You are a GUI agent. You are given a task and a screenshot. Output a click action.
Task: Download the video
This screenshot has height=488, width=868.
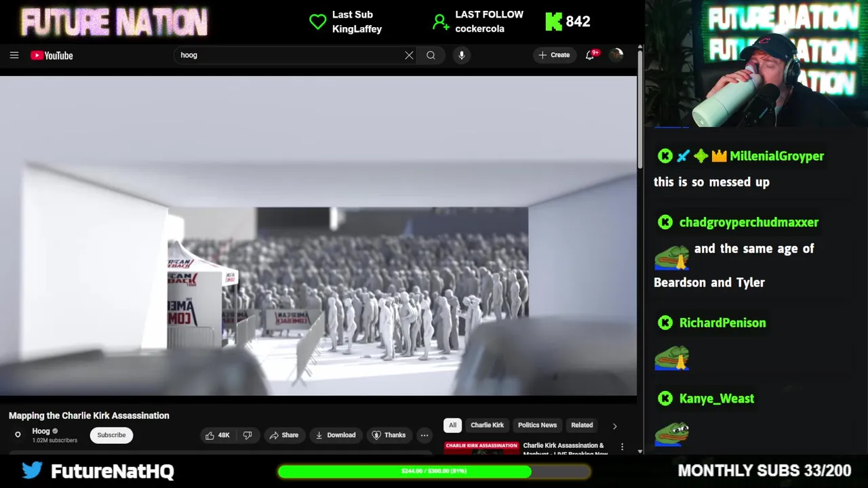click(336, 435)
